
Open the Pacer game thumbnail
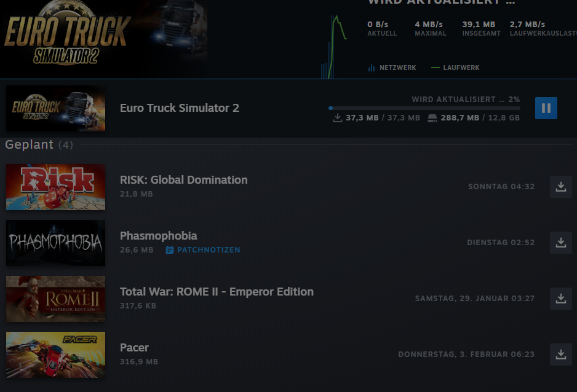click(x=55, y=355)
